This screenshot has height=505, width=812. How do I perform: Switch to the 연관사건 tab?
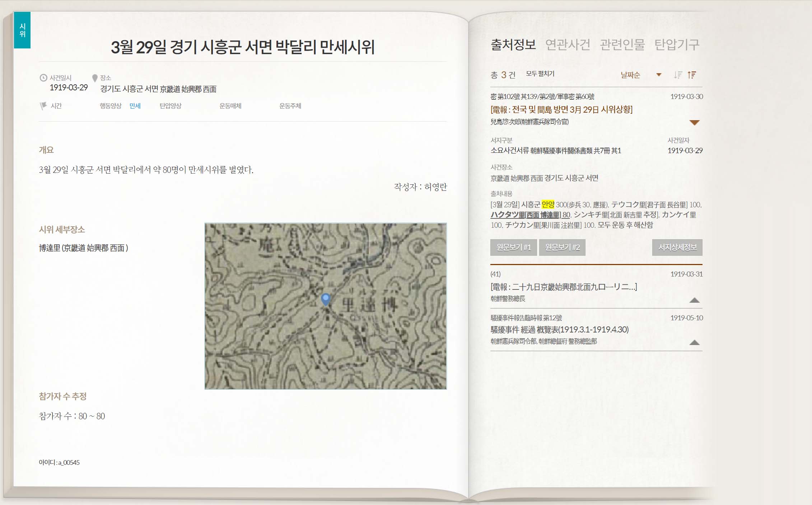point(568,45)
